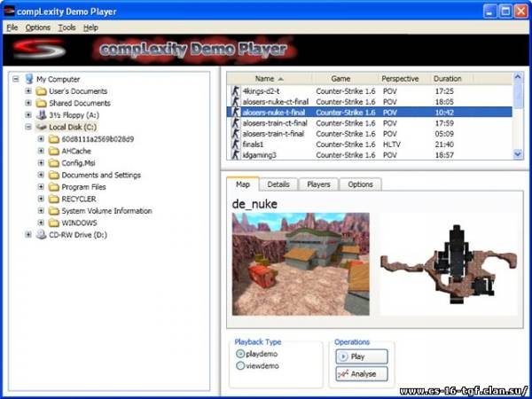
Task: Click the demo icon beside alosers-train-ct-final
Action: [x=235, y=123]
